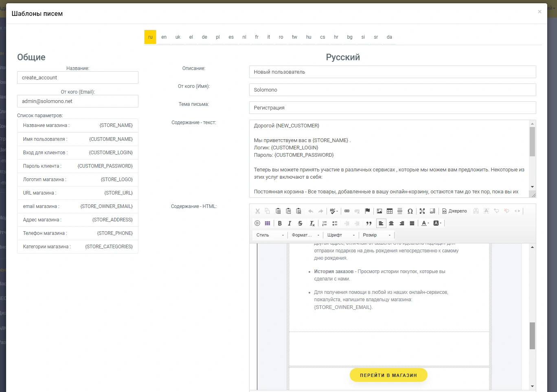This screenshot has width=557, height=392.
Task: Toggle italic formatting in the editor toolbar
Action: pos(289,223)
